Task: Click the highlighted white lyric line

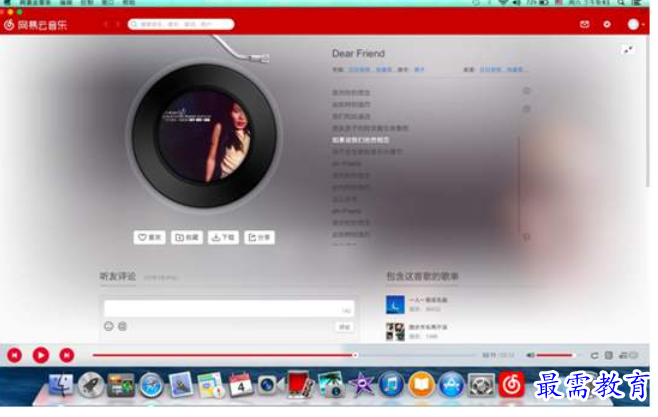Action: coord(361,140)
